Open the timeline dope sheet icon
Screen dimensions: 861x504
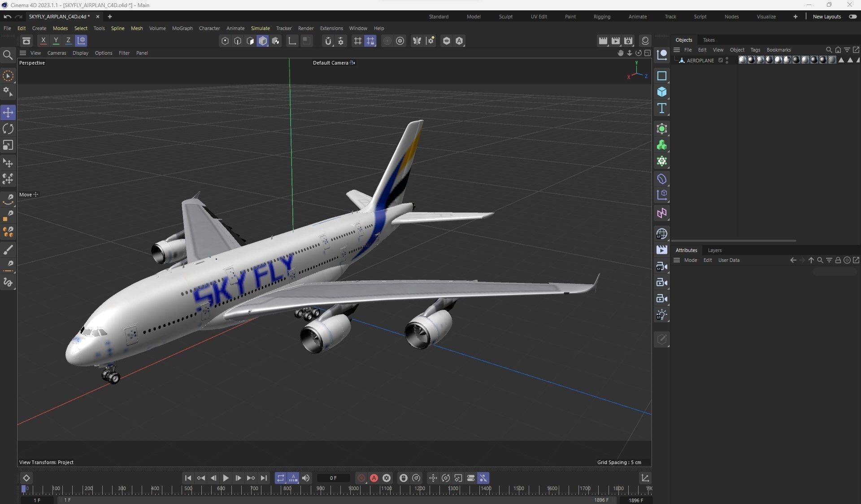point(645,478)
